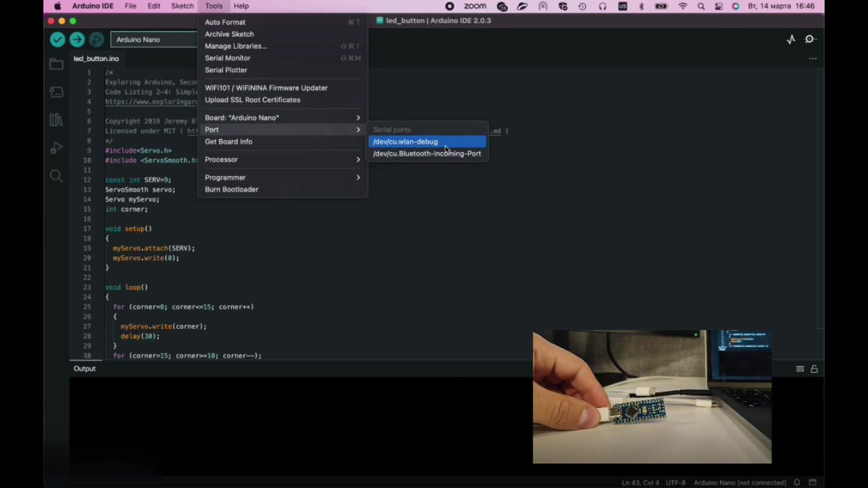Open the Debug sidebar icon
The height and width of the screenshot is (488, 868).
pyautogui.click(x=56, y=148)
